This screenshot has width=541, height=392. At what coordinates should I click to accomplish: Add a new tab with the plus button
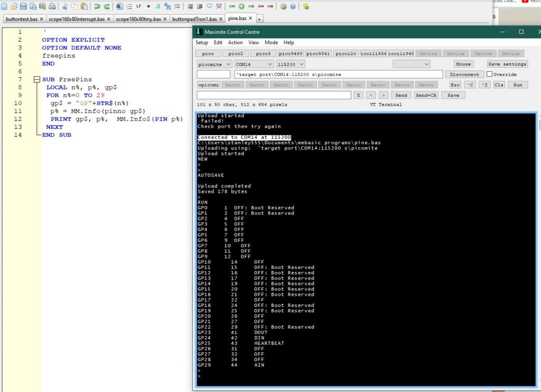pyautogui.click(x=259, y=19)
